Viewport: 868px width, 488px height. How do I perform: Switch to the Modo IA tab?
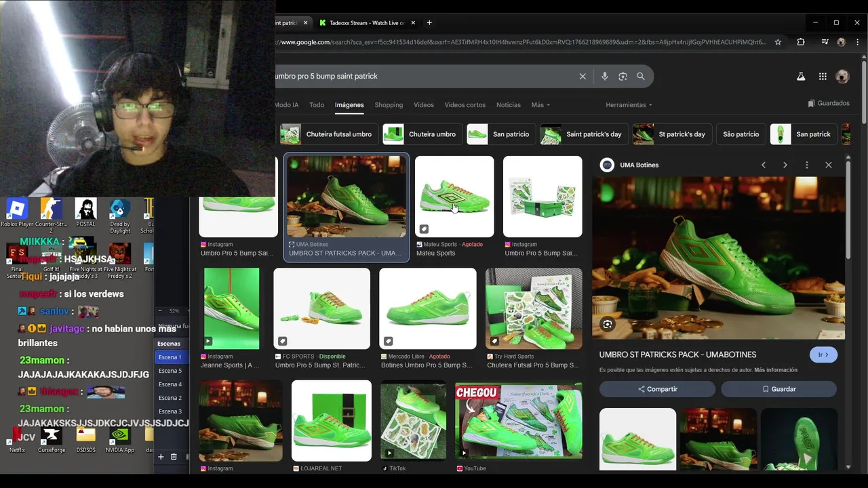287,105
